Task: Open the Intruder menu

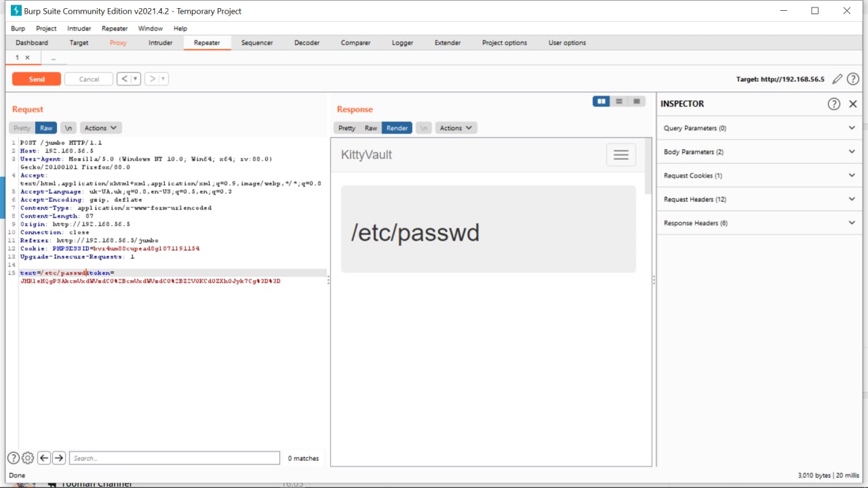Action: (x=79, y=28)
